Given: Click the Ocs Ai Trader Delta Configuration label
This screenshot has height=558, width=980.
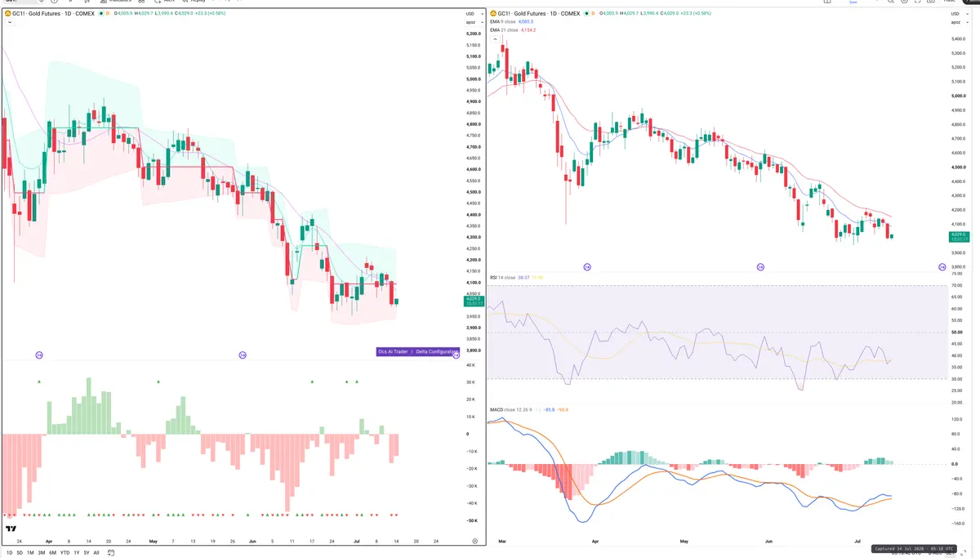Looking at the screenshot, I should pyautogui.click(x=417, y=351).
